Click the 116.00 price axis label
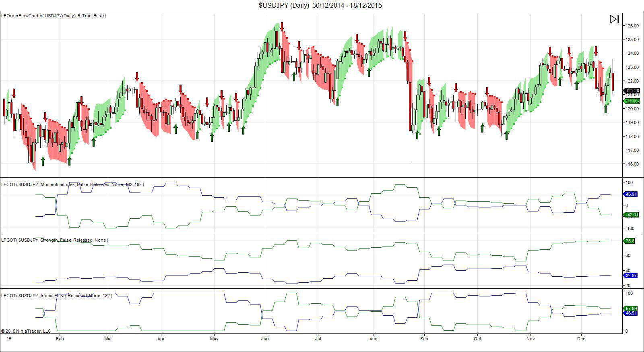644x352 pixels. (x=632, y=164)
